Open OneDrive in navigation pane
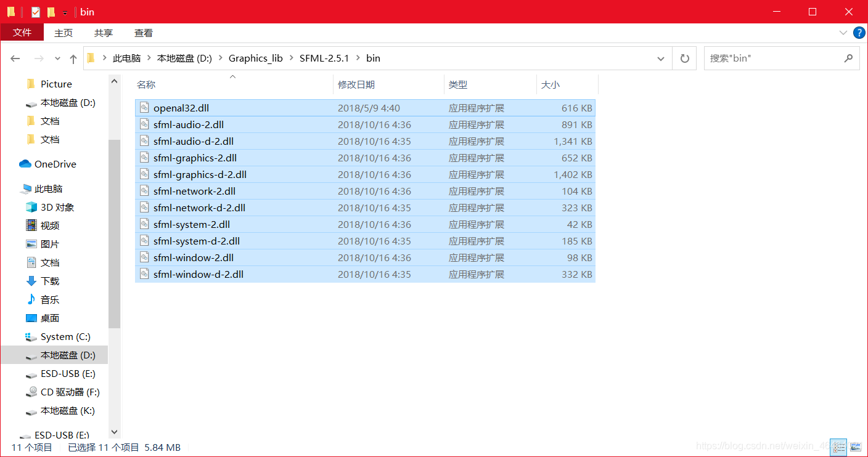 pos(55,164)
